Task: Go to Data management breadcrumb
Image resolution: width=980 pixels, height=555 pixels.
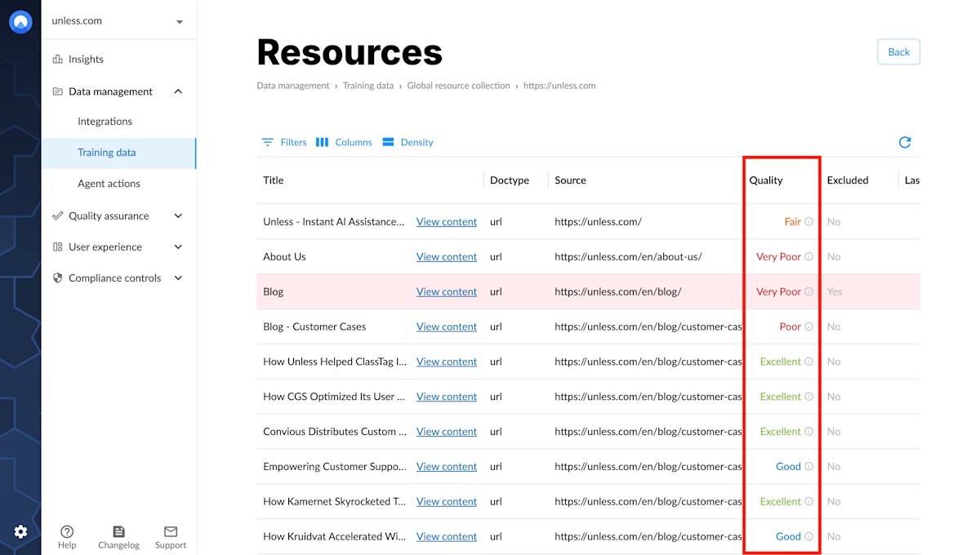Action: 293,86
